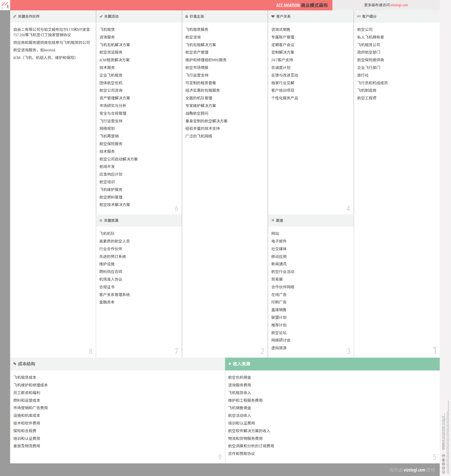Click the globe icon beside 关键资源
Image resolution: width=451 pixels, height=476 pixels.
pos(101,221)
